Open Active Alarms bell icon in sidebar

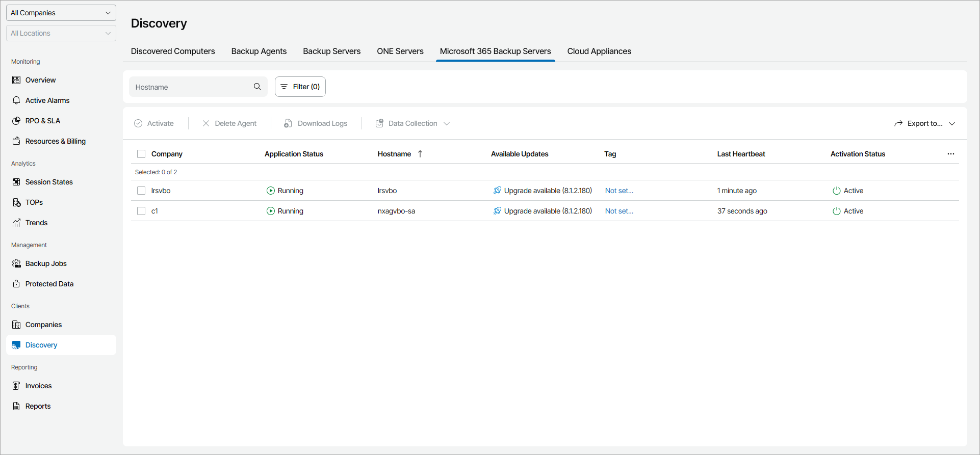(16, 100)
